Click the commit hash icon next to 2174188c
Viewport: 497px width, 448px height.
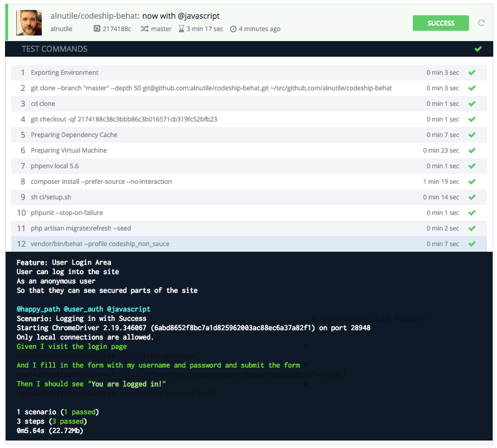point(97,29)
